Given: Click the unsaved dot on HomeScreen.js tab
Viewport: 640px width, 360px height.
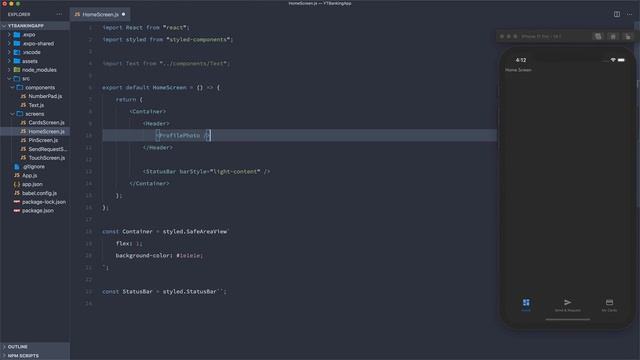Looking at the screenshot, I should [123, 14].
